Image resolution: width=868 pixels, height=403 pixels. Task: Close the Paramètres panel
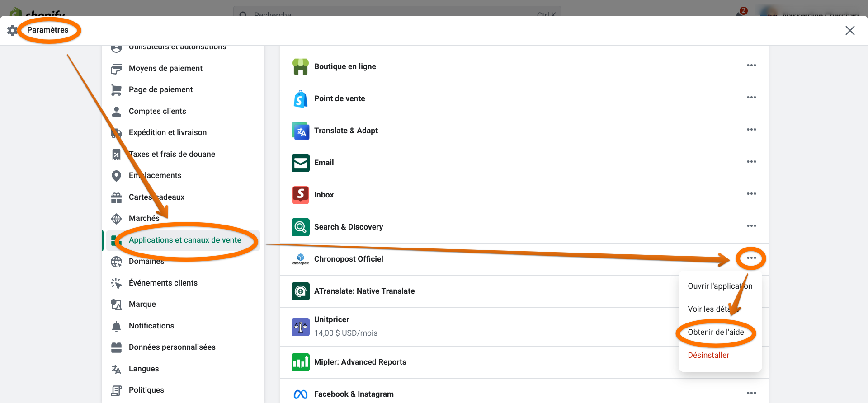(x=850, y=30)
